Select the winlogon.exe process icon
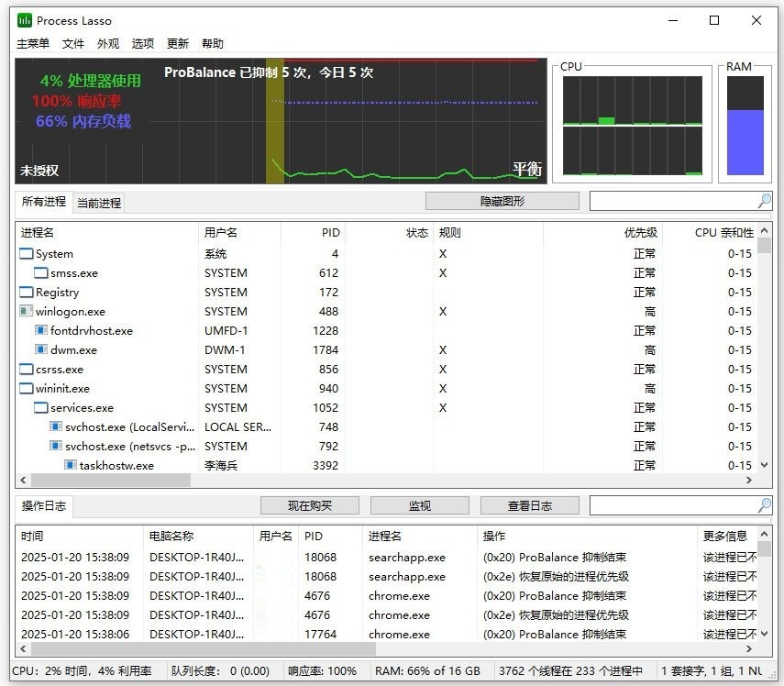 click(26, 311)
